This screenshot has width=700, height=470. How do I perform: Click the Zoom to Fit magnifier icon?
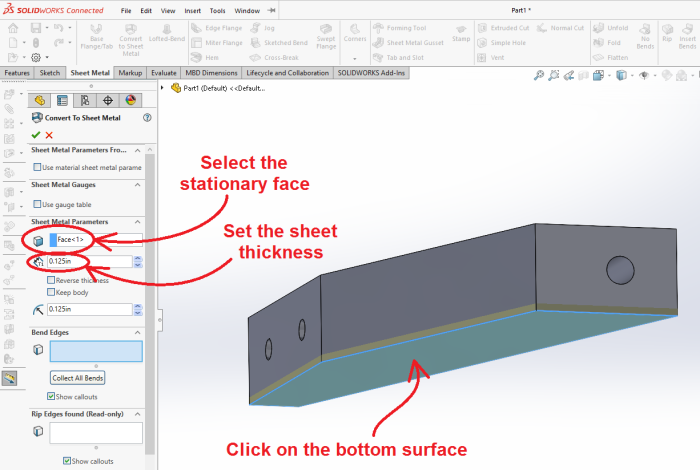(x=540, y=75)
